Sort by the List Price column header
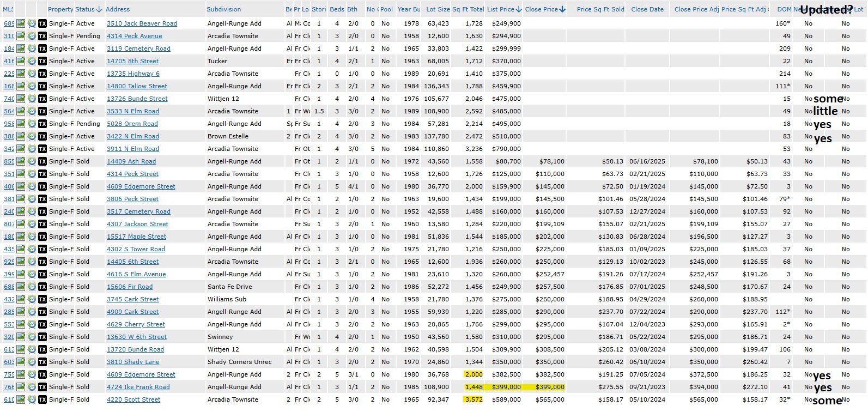The height and width of the screenshot is (412, 868). pyautogui.click(x=504, y=9)
